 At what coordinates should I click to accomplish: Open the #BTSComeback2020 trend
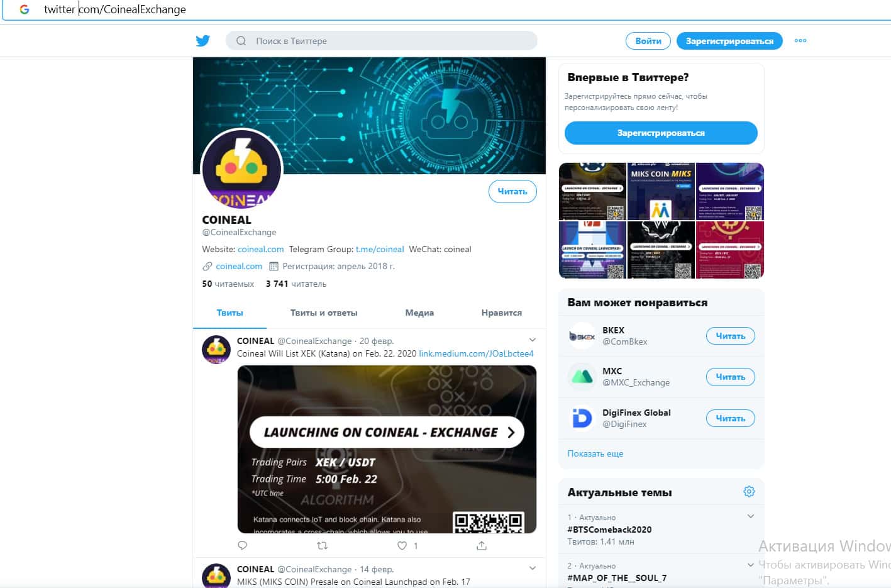click(609, 530)
